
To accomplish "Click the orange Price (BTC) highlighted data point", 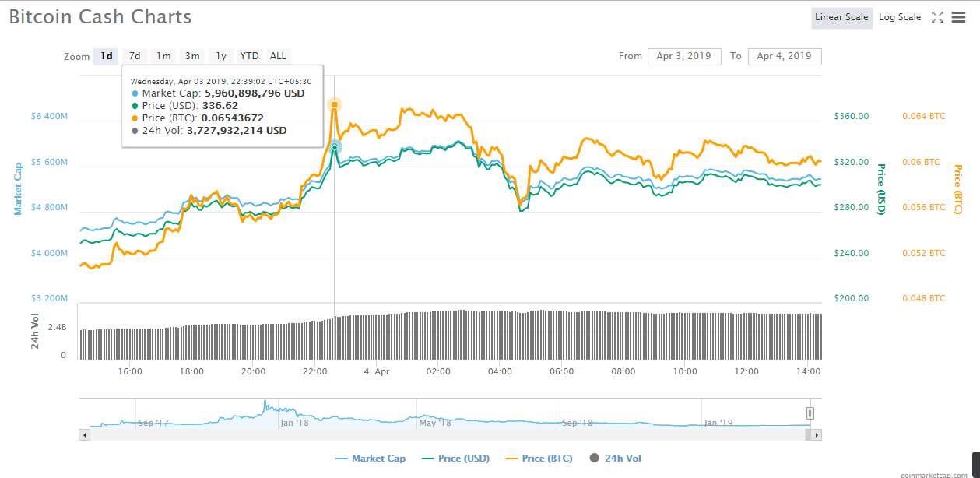I will click(x=335, y=104).
